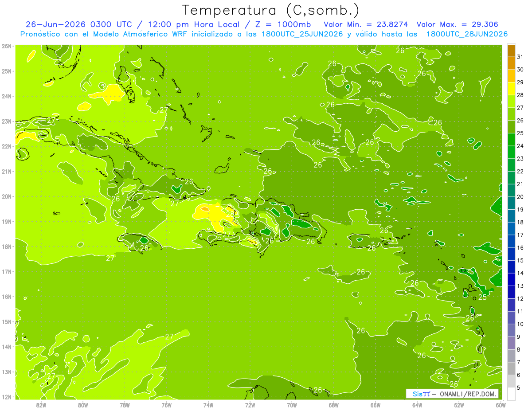Click the map title 'Temperatura (C,somb.)'
532x411 pixels.
(x=271, y=10)
